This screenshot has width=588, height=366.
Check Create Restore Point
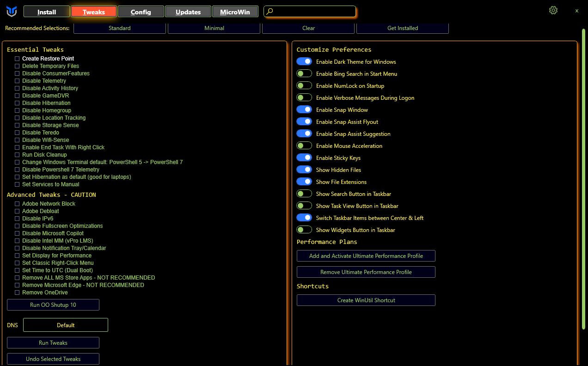[17, 59]
